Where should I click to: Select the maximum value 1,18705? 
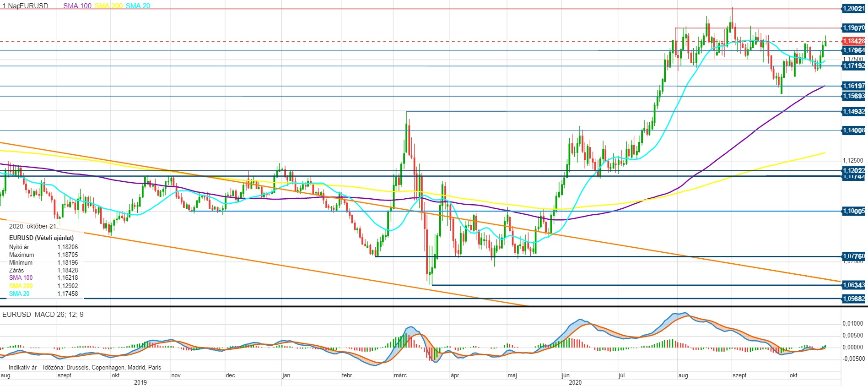pyautogui.click(x=68, y=255)
